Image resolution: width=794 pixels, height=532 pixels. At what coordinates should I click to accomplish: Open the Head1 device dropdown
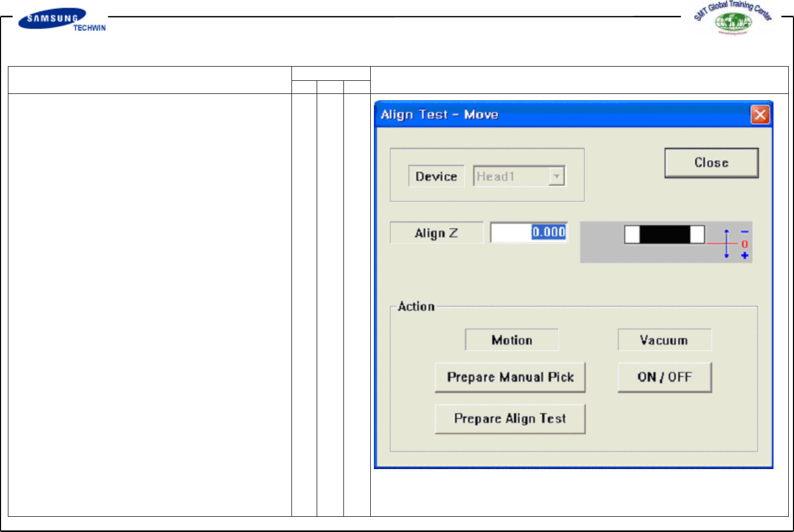(557, 176)
